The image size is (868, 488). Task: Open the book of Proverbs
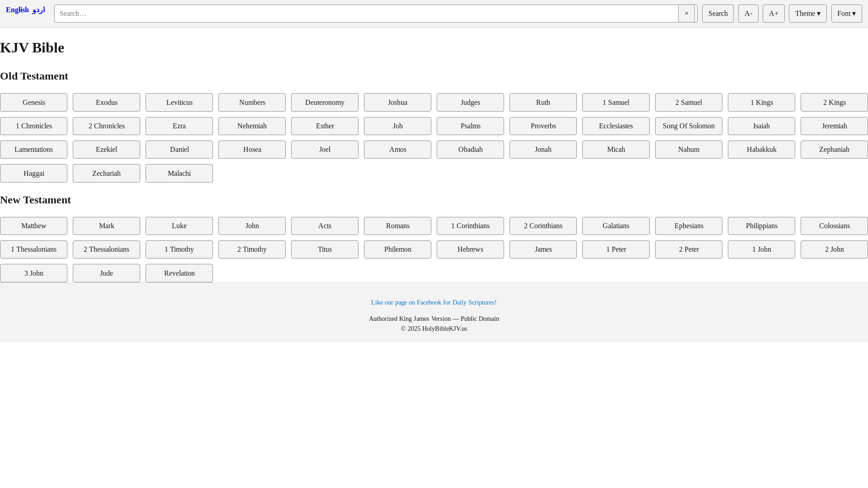(x=543, y=126)
